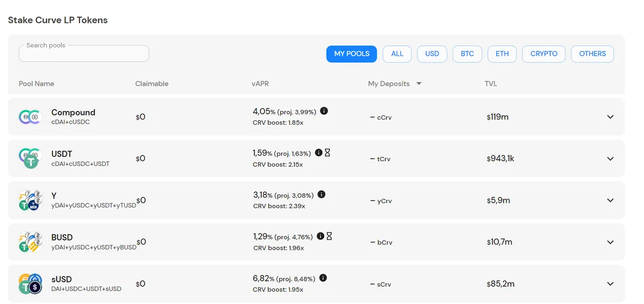Select the OTHERS filter
Viewport: 644px width, 304px height.
tap(593, 54)
